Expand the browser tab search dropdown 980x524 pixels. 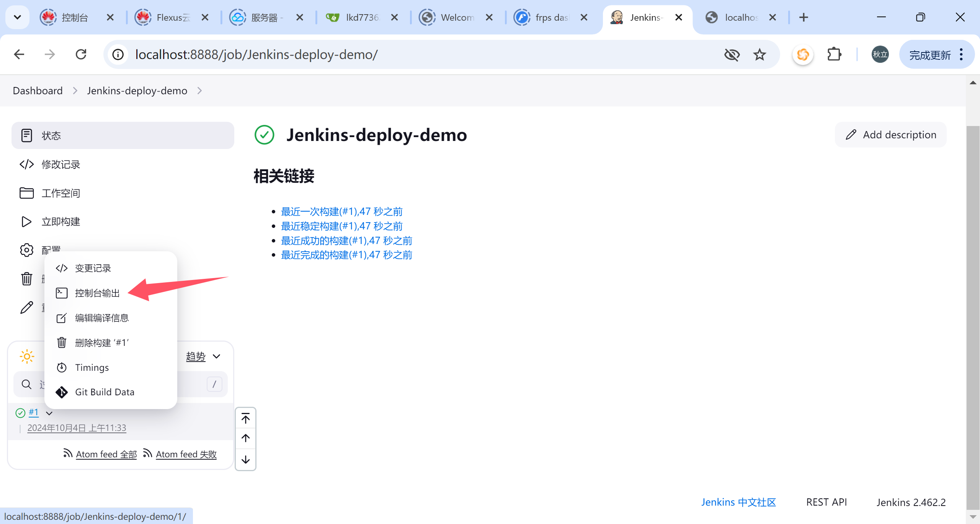point(17,17)
